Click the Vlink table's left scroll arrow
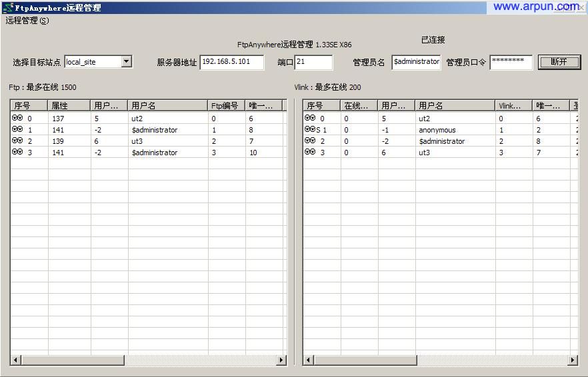This screenshot has width=588, height=377. [308, 360]
